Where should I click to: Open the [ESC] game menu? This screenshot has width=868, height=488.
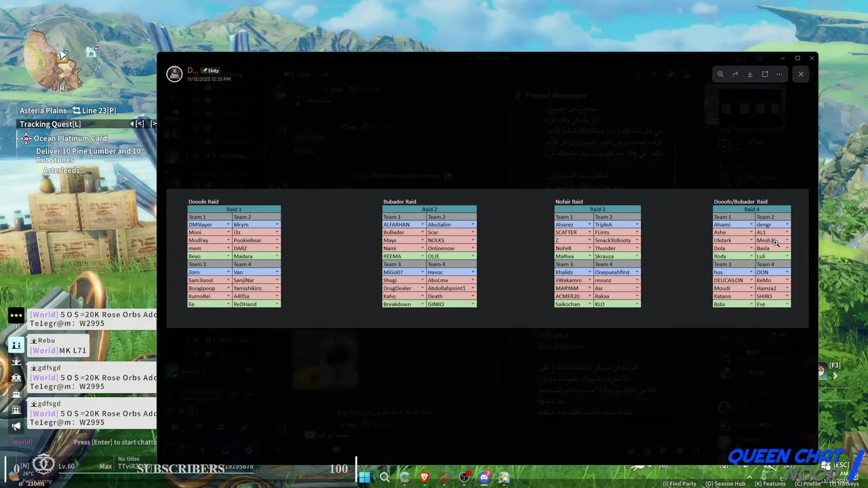(841, 465)
